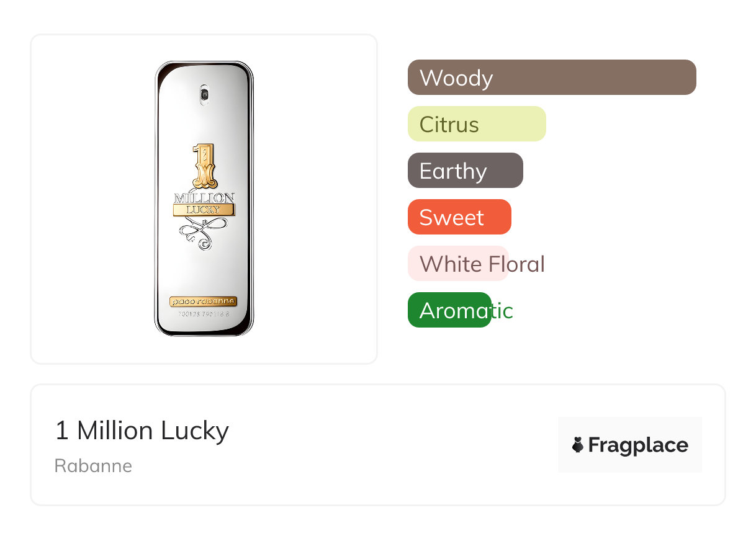Click the overflowing 'oral' text of White Floral

click(x=528, y=264)
